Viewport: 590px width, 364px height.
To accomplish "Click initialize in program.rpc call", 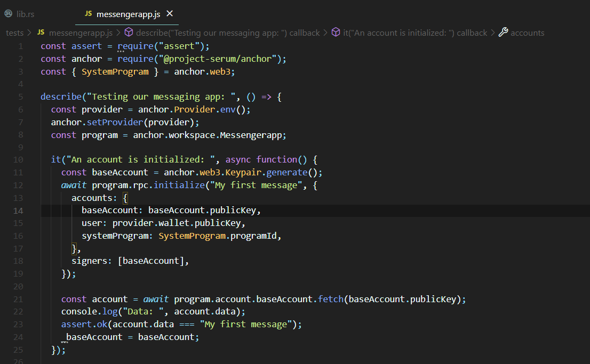I will [x=179, y=185].
